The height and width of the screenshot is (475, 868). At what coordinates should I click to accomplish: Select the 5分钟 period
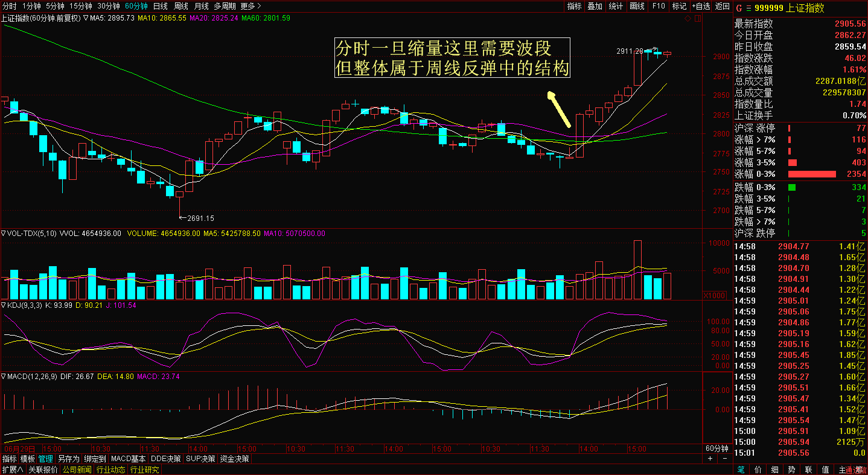56,6
